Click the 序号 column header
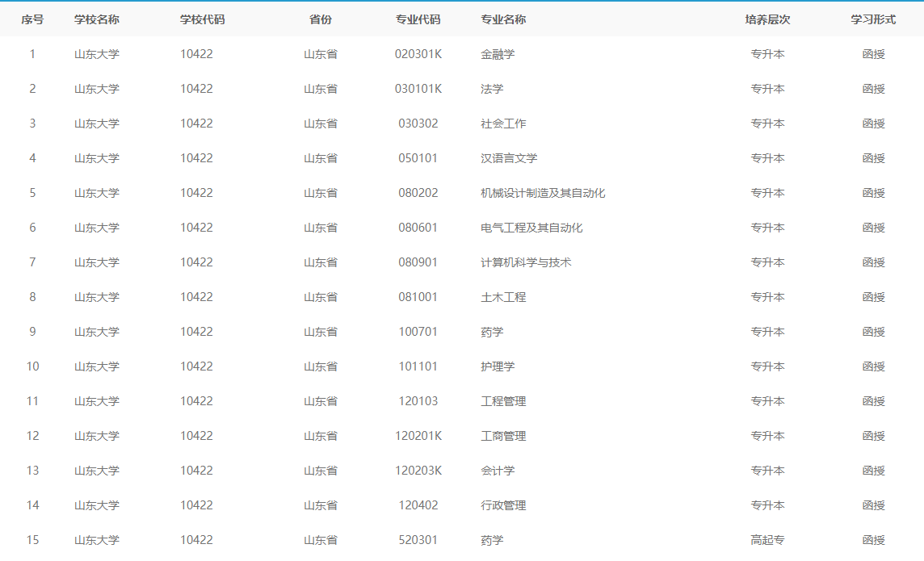The width and height of the screenshot is (924, 561). coord(32,19)
